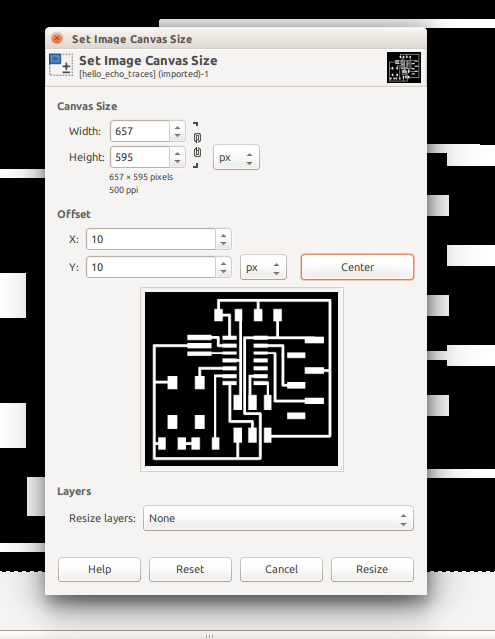This screenshot has width=495, height=639.
Task: Click the Center offset button
Action: pos(357,267)
